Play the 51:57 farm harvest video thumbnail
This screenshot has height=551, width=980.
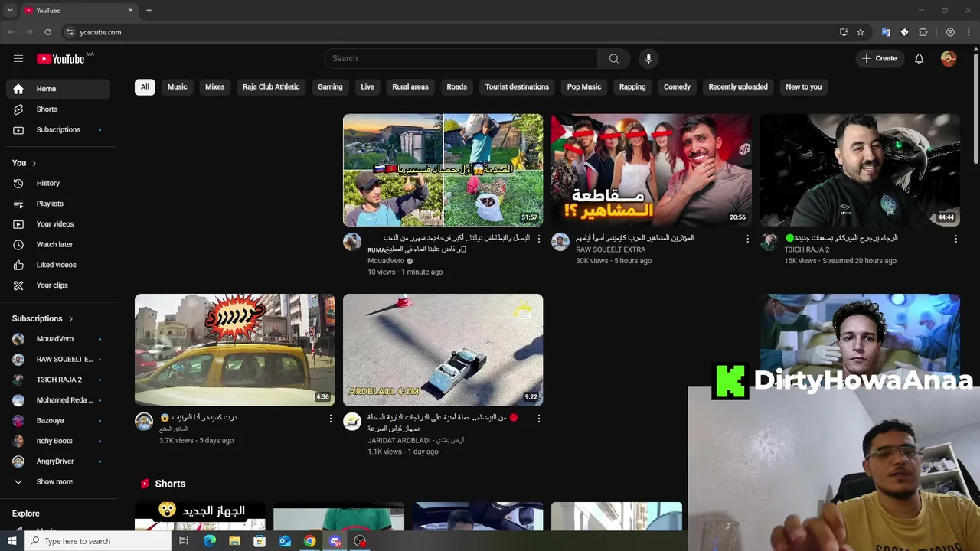coord(443,170)
